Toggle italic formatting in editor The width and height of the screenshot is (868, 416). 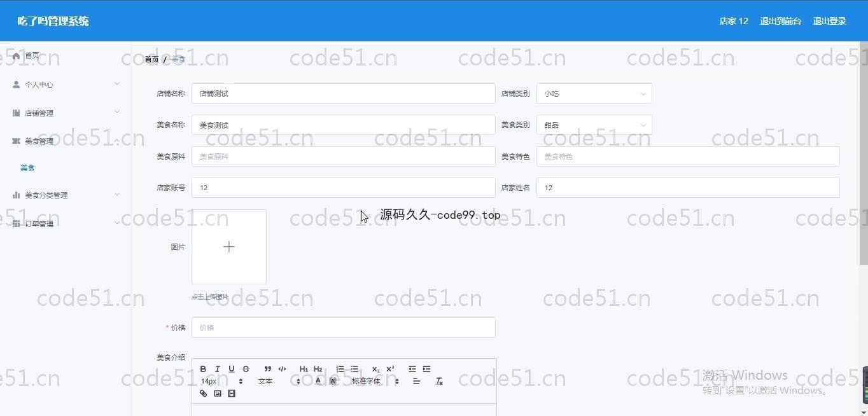(217, 369)
